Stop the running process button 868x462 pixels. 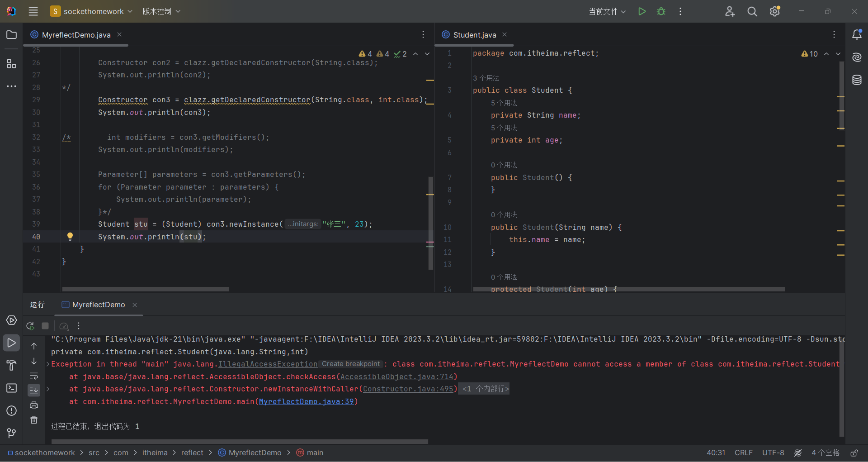(x=45, y=326)
